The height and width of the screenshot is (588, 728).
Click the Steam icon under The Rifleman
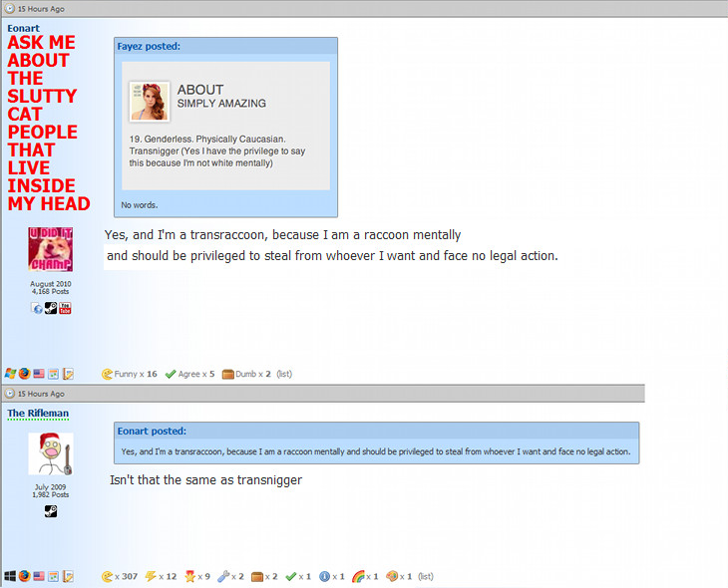(51, 511)
